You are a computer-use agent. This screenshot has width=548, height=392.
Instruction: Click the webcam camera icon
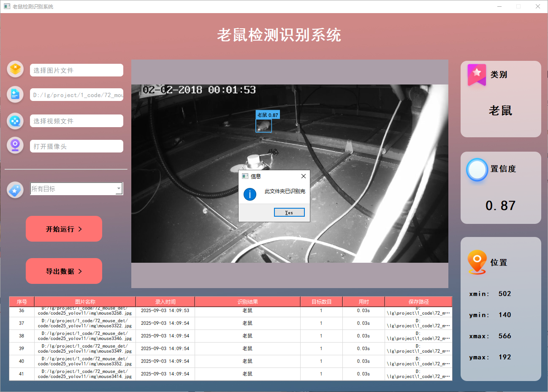[15, 145]
